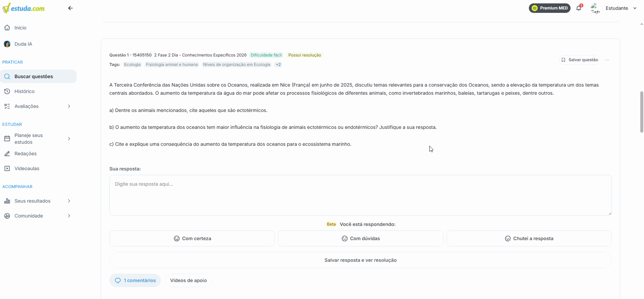Click the Premium MED badge
644x299 pixels.
tap(550, 8)
